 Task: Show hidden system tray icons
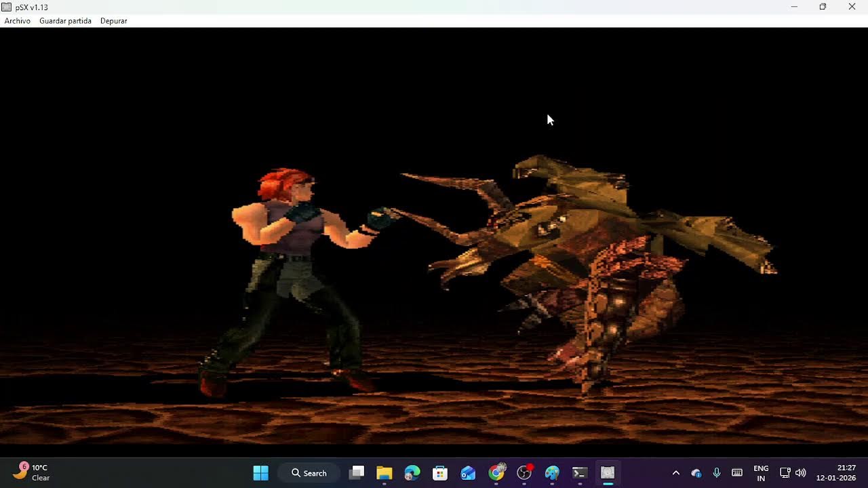coord(675,473)
